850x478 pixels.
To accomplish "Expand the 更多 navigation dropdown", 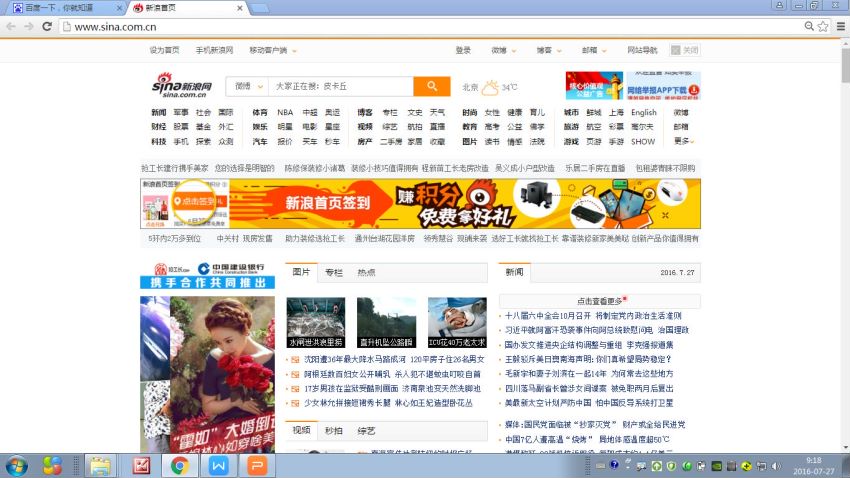I will (x=684, y=141).
